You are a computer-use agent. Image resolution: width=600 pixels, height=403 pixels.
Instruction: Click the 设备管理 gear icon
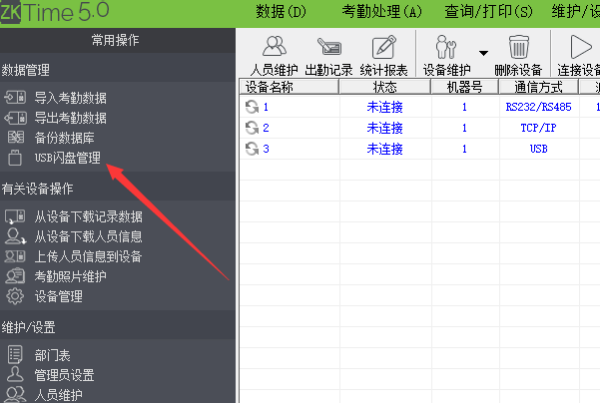pyautogui.click(x=15, y=296)
